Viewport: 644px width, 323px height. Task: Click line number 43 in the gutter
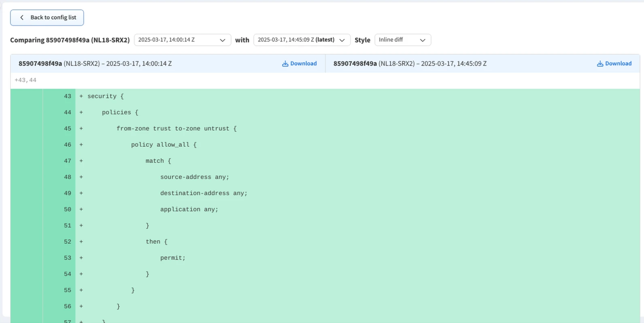point(67,96)
